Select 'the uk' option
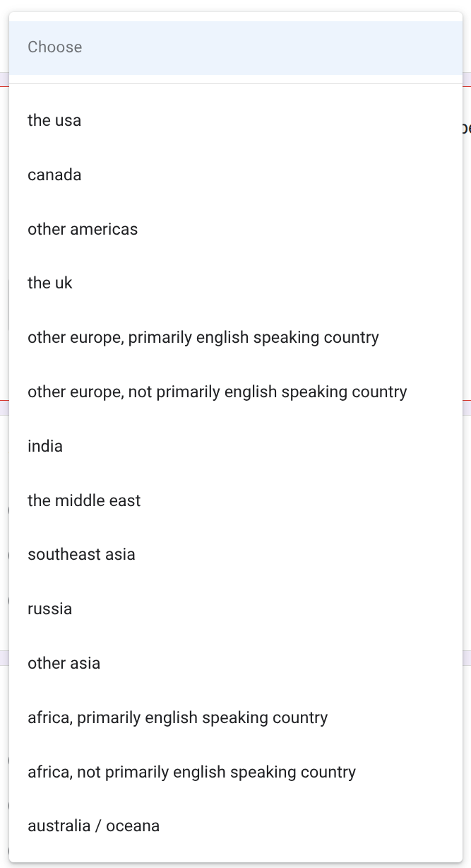This screenshot has height=868, width=471. [x=50, y=283]
